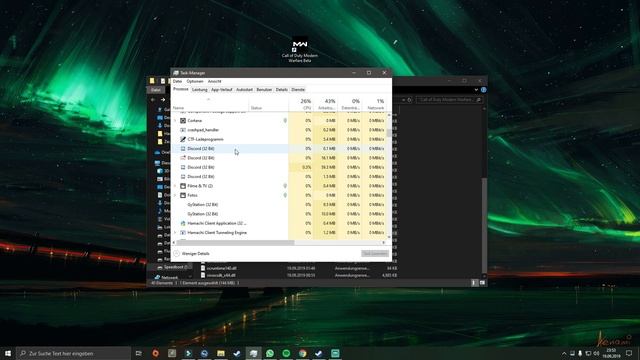This screenshot has width=640, height=360.
Task: Switch to the Leistung tab
Action: point(200,89)
